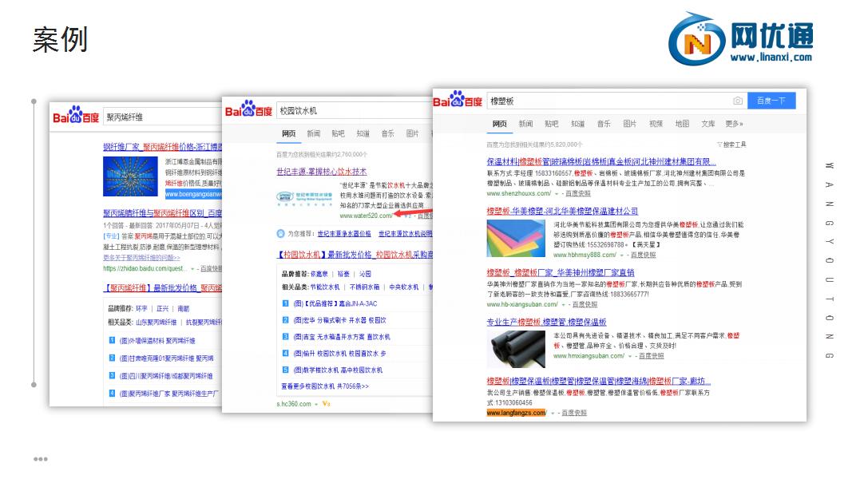Open the 地图 tab in the 橡塑板 window
The height and width of the screenshot is (487, 868).
pyautogui.click(x=682, y=124)
